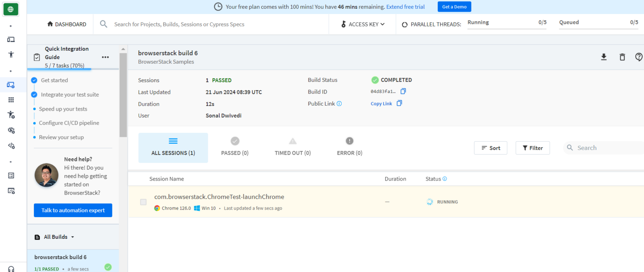
Task: Open the accessibility testing sidebar icon
Action: [11, 54]
